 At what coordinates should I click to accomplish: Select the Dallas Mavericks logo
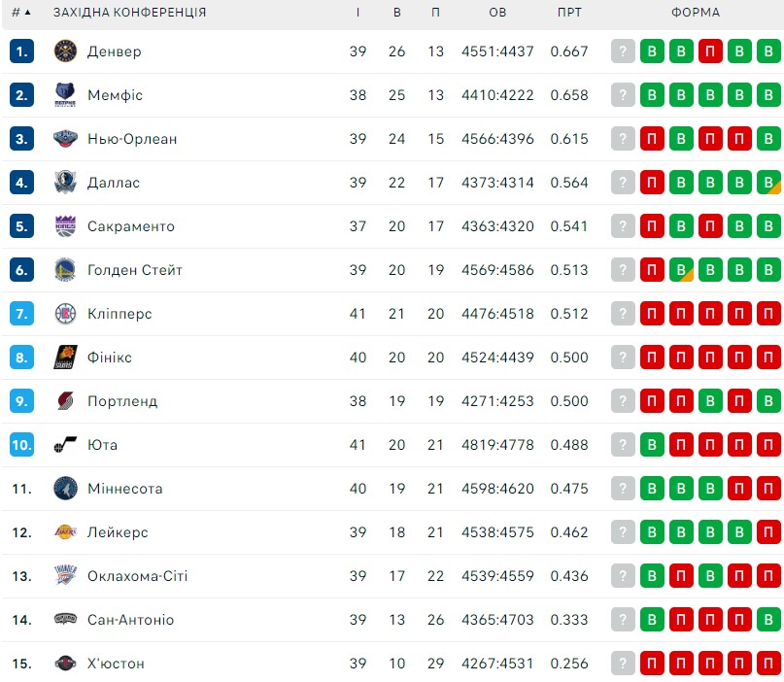pyautogui.click(x=65, y=183)
